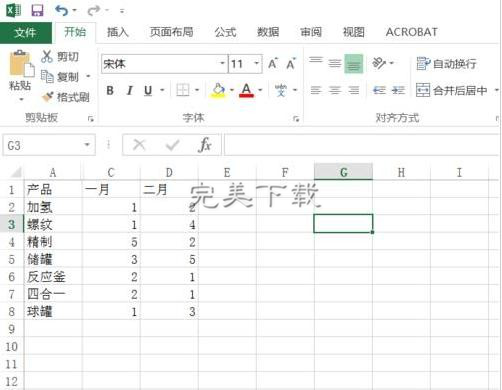Toggle 自动换行 wrap text

coord(446,63)
